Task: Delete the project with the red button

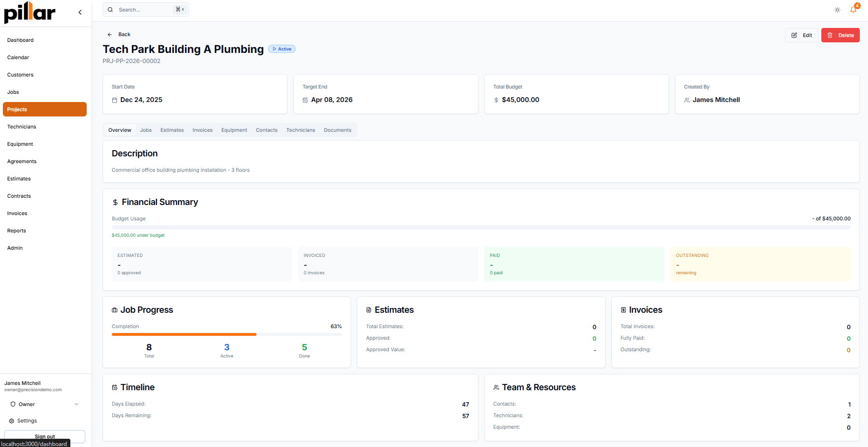Action: [x=840, y=35]
